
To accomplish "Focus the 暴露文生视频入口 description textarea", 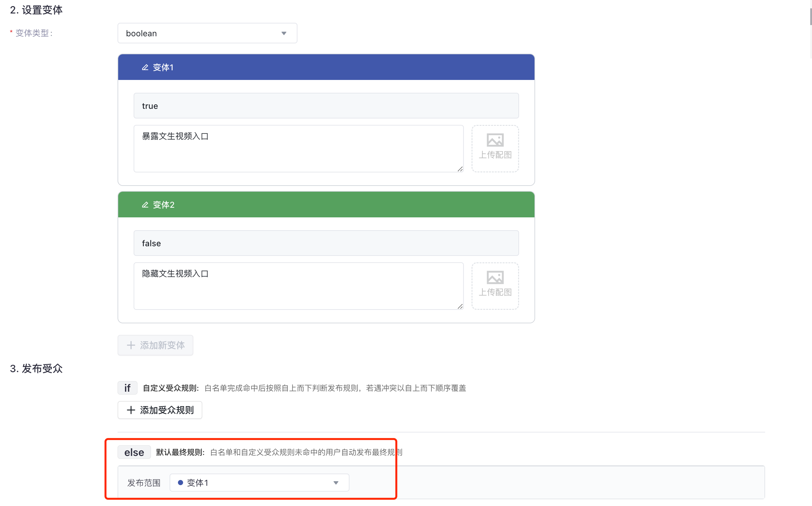I will click(298, 149).
